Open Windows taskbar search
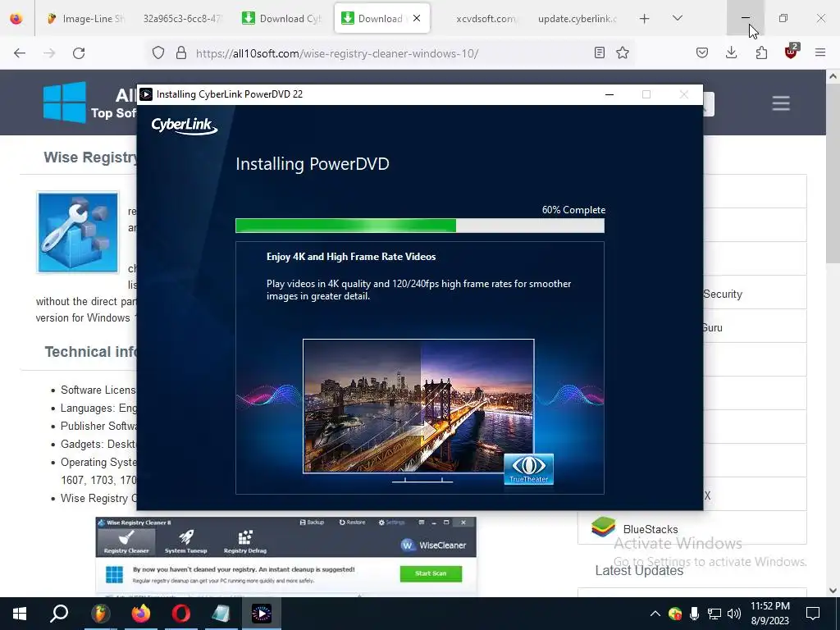The image size is (840, 630). [x=59, y=614]
